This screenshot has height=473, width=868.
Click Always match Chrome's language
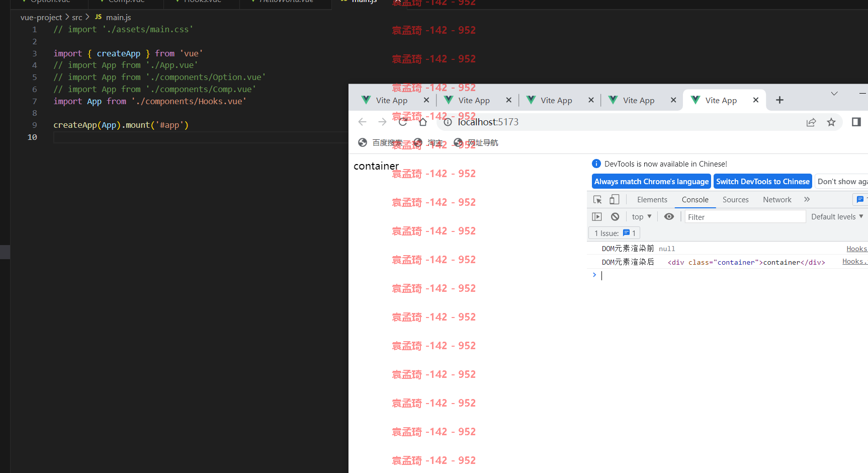click(651, 182)
